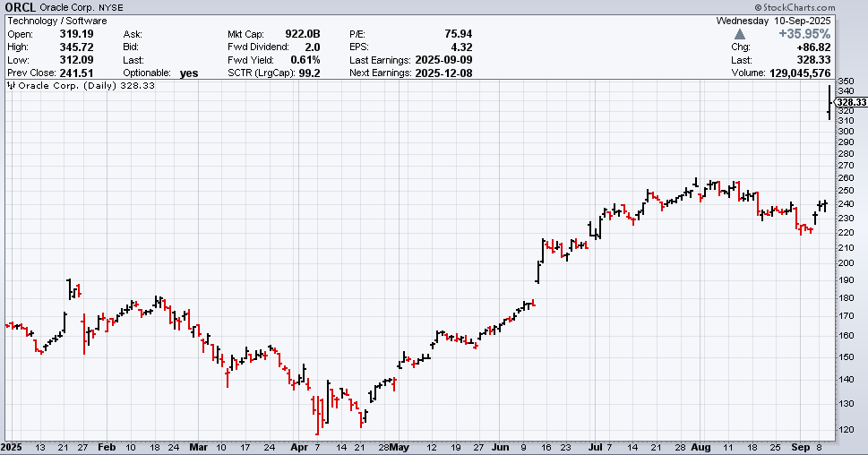Click the Optionable yes value
Screen dimensions: 868x455
pos(188,73)
